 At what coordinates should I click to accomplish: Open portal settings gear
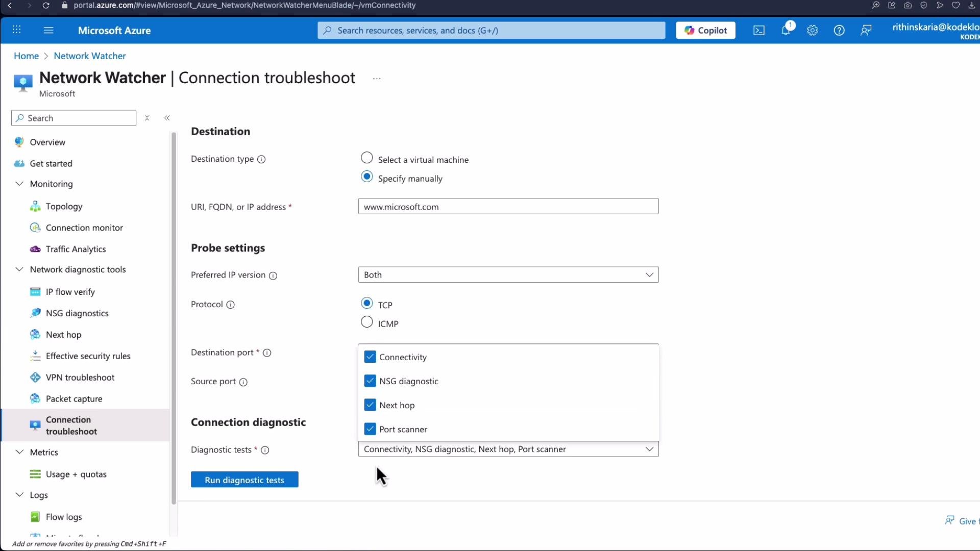point(813,31)
